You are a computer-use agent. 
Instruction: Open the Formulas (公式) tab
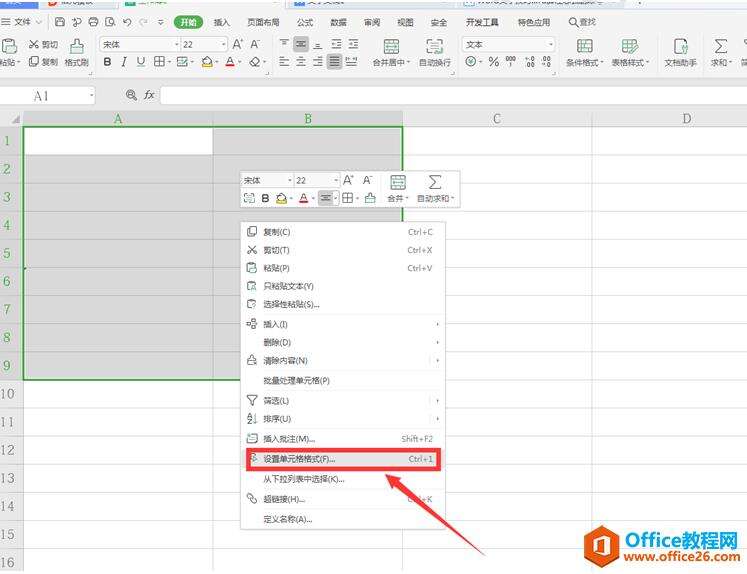pos(305,22)
